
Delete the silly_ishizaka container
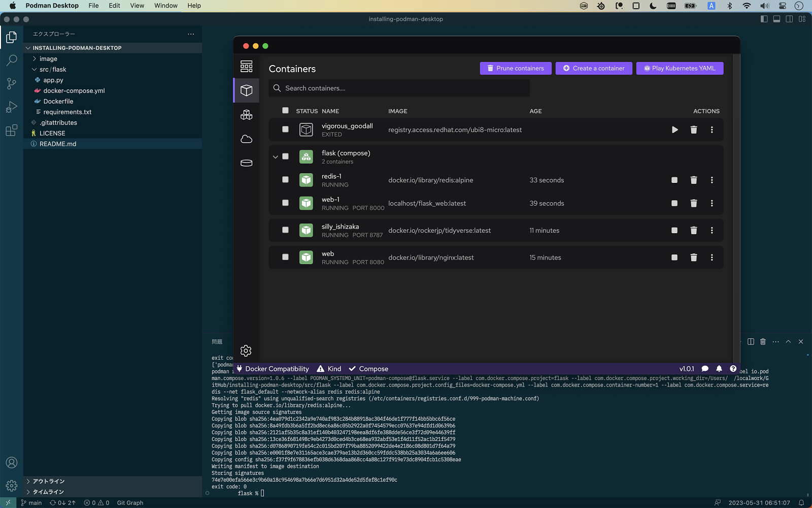pos(694,231)
